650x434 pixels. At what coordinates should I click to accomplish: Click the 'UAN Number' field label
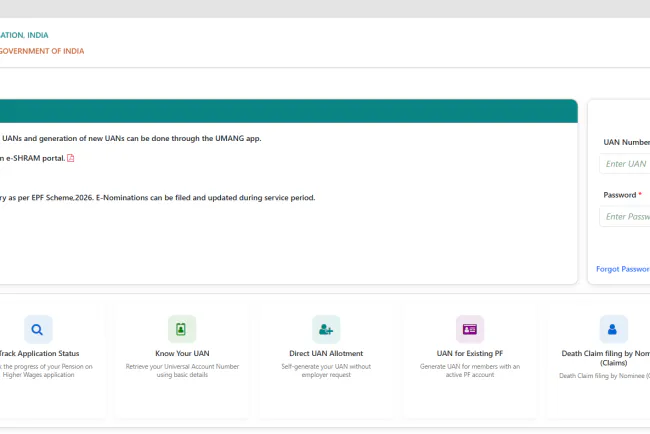(626, 142)
